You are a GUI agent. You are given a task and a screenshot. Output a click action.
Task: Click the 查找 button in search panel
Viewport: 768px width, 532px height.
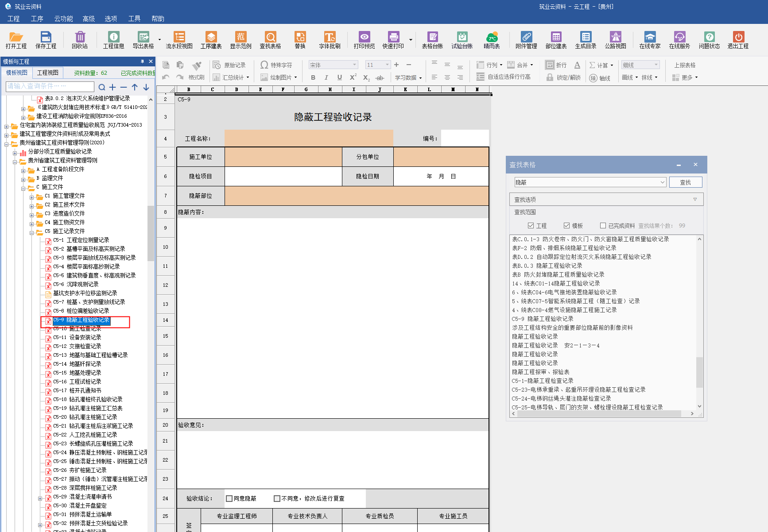[685, 182]
